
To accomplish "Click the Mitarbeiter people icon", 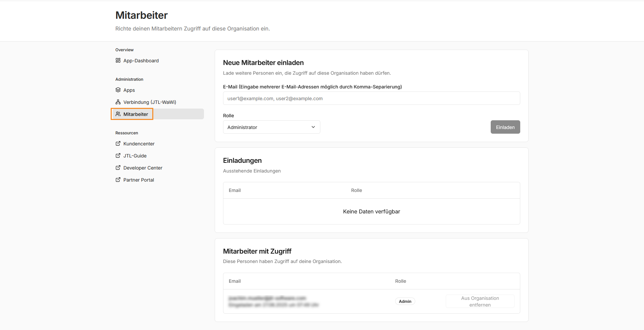I will [x=118, y=114].
